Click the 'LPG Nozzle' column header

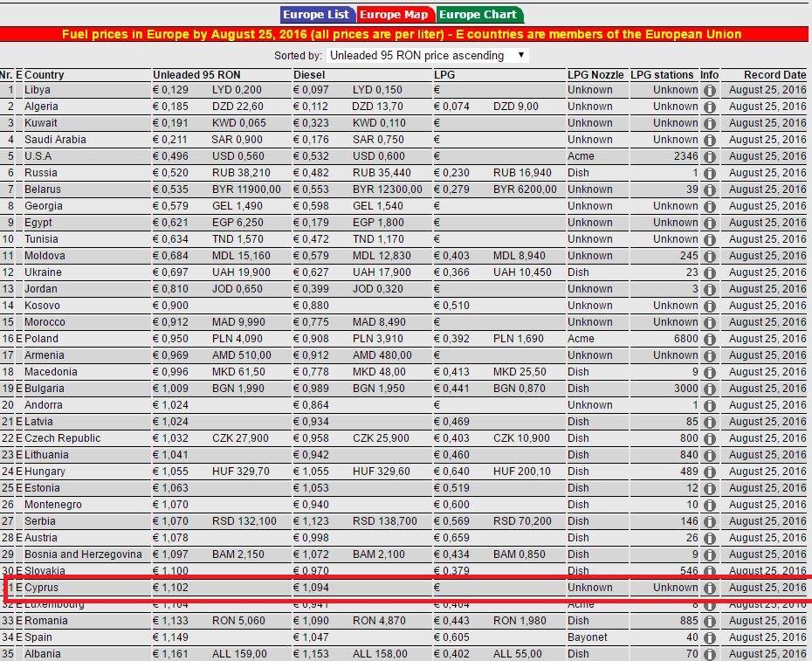(x=595, y=74)
